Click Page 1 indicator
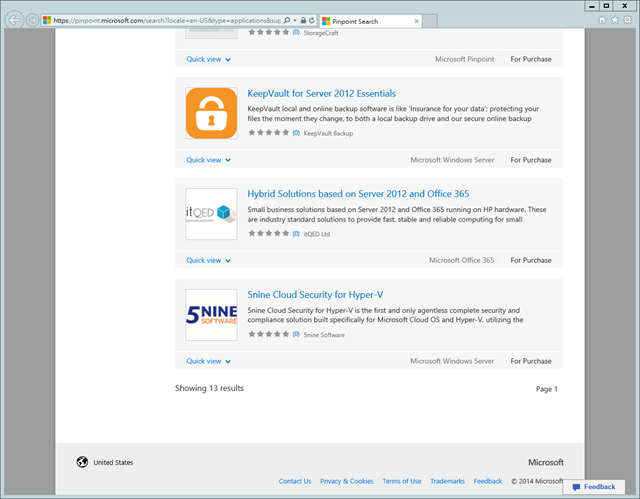640x499 pixels. click(547, 389)
